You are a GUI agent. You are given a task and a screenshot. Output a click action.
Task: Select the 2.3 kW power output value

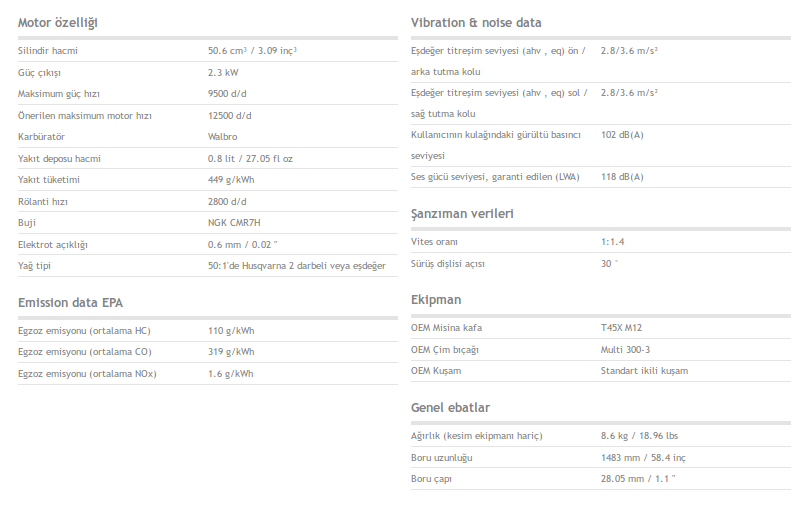(x=224, y=72)
